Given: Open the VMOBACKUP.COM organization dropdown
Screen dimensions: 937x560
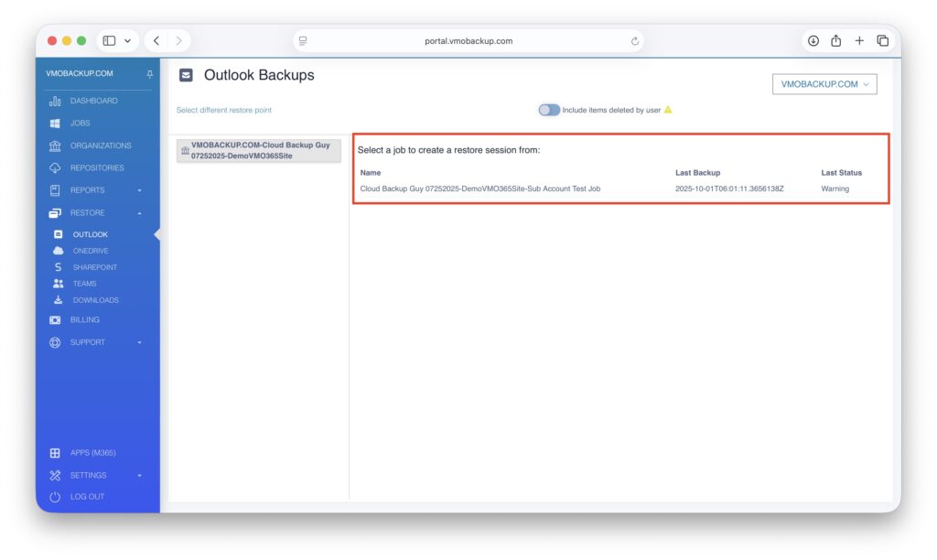Looking at the screenshot, I should pos(824,84).
